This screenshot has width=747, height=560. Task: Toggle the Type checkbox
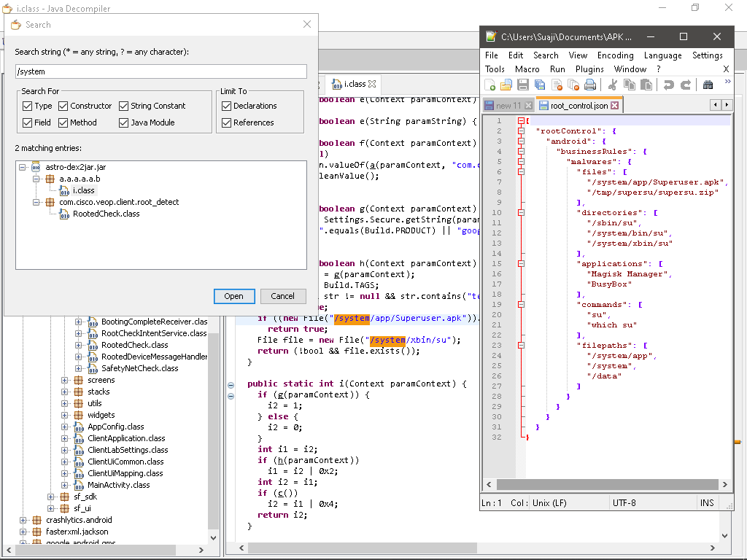[x=27, y=106]
